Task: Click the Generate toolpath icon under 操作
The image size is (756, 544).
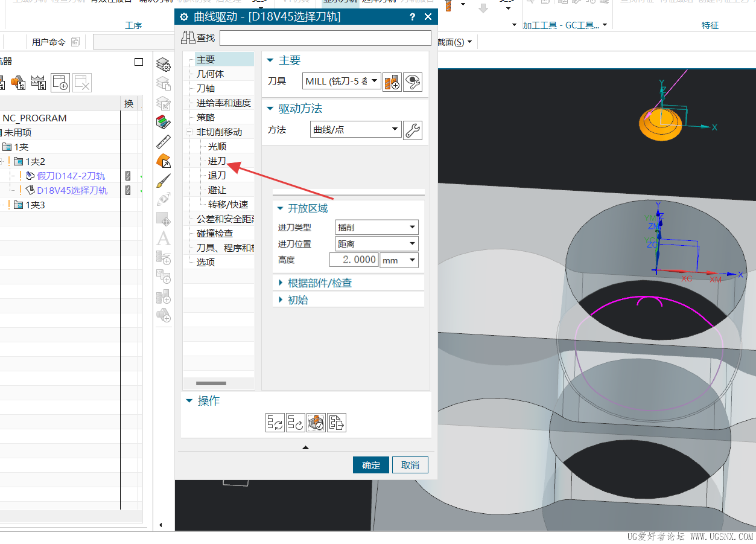Action: click(275, 423)
